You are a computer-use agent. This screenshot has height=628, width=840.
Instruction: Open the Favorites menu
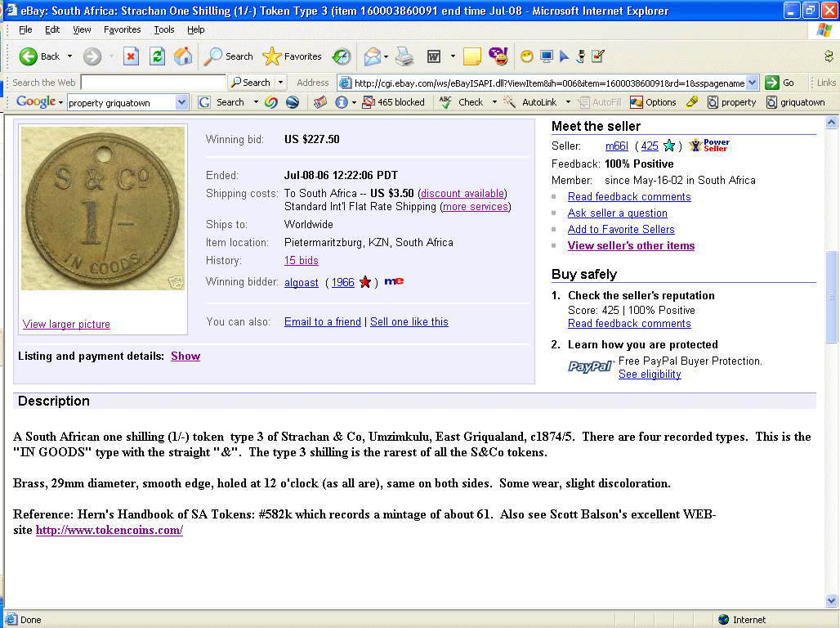click(x=122, y=29)
